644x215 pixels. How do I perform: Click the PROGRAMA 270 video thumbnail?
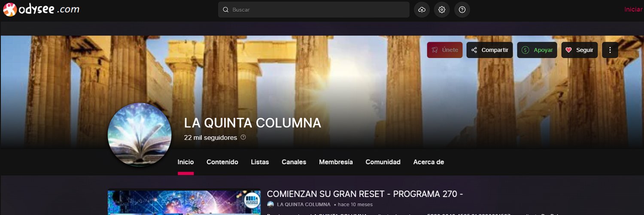[x=184, y=203]
